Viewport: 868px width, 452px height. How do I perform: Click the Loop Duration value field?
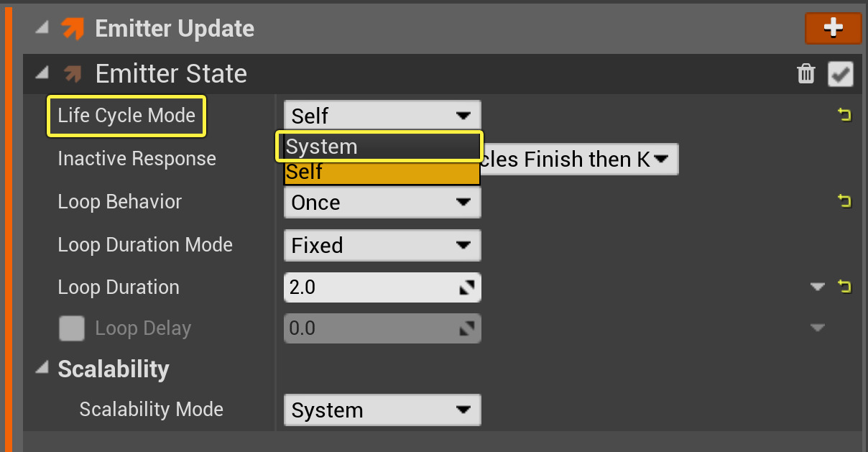tap(366, 287)
